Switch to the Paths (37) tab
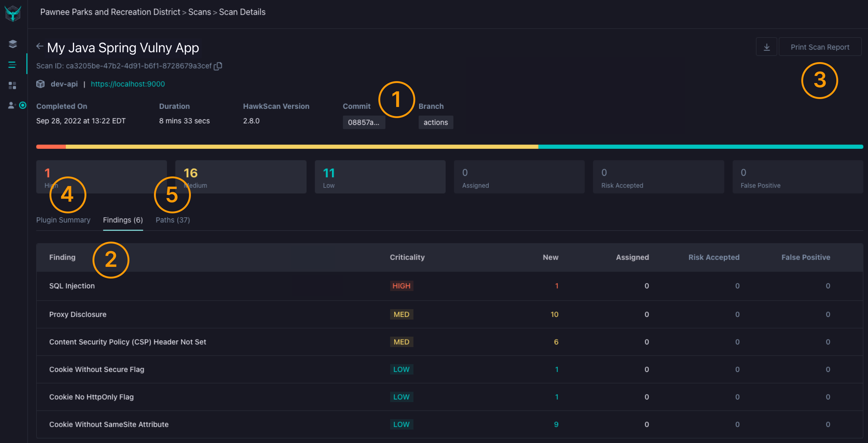This screenshot has width=868, height=443. tap(172, 220)
